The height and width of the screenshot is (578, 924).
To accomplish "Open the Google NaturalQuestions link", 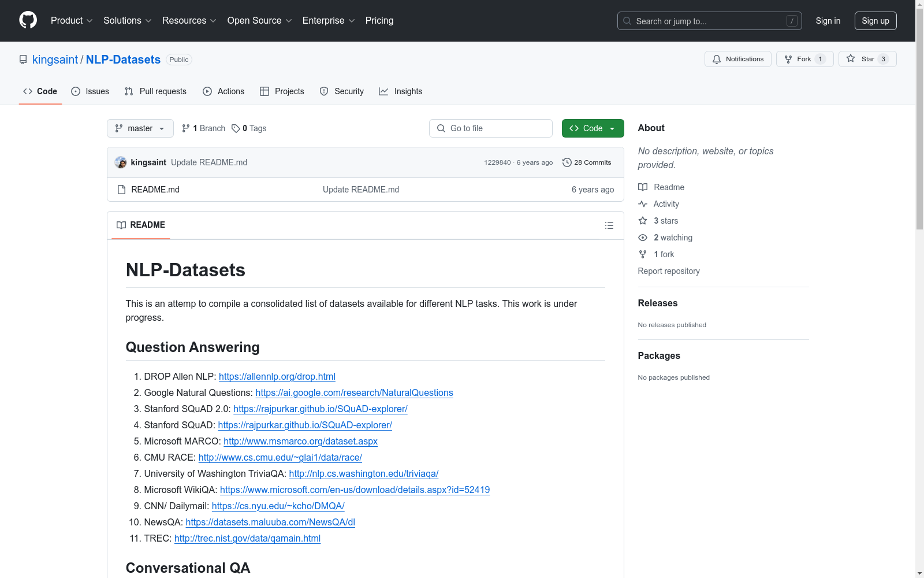I will pos(354,392).
